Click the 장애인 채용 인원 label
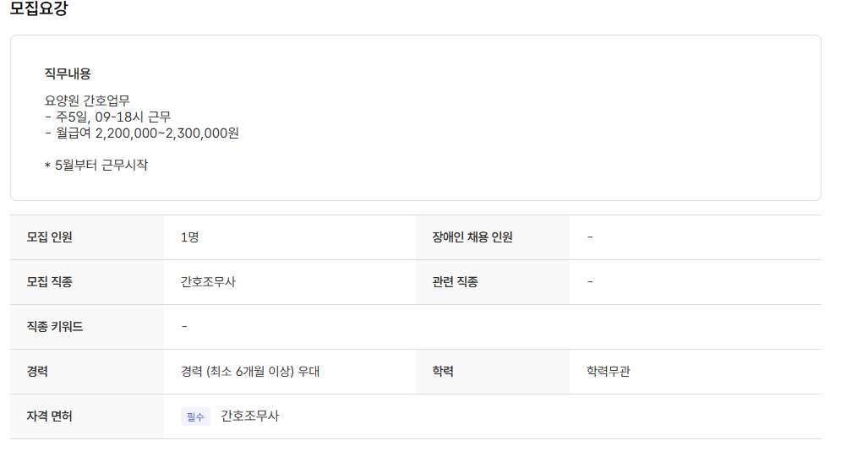Image resolution: width=868 pixels, height=457 pixels. 472,237
